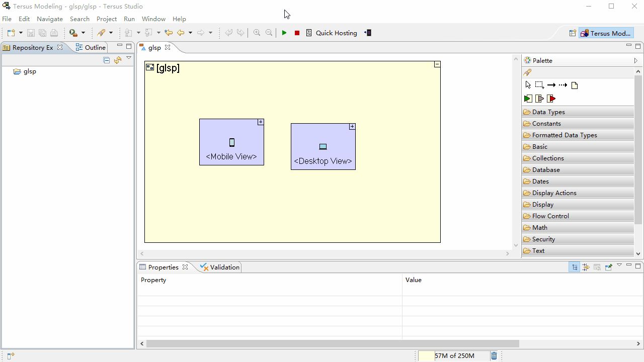Select the gray exit slot tool
The image size is (644, 362).
pos(539,99)
